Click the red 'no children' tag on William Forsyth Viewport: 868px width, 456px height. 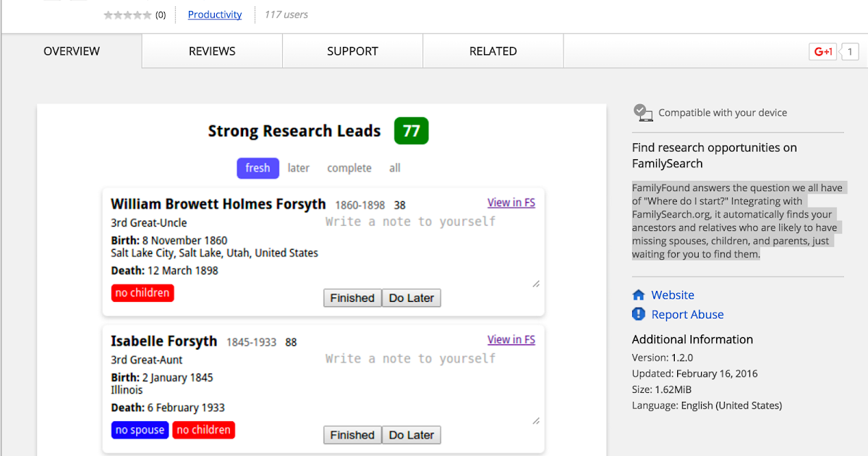(142, 292)
